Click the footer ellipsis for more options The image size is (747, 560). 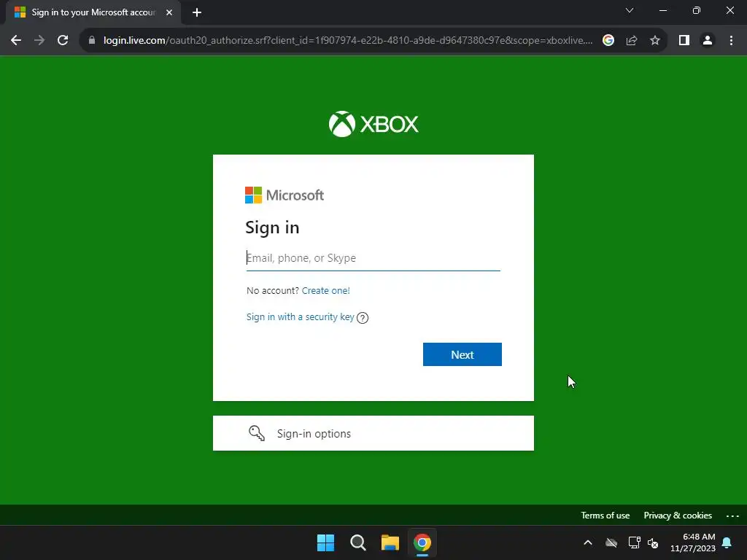coord(732,516)
